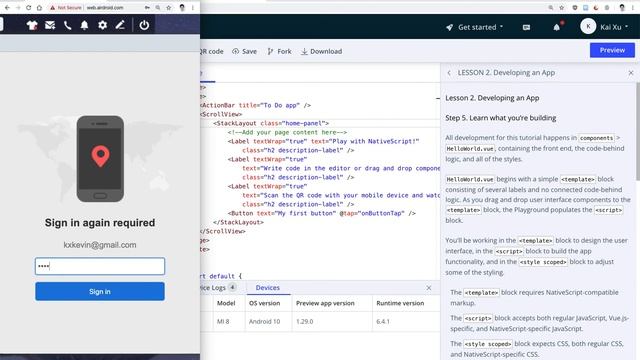This screenshot has height=360, width=640.
Task: Click the shield extension icon in Chrome
Action: click(575, 7)
